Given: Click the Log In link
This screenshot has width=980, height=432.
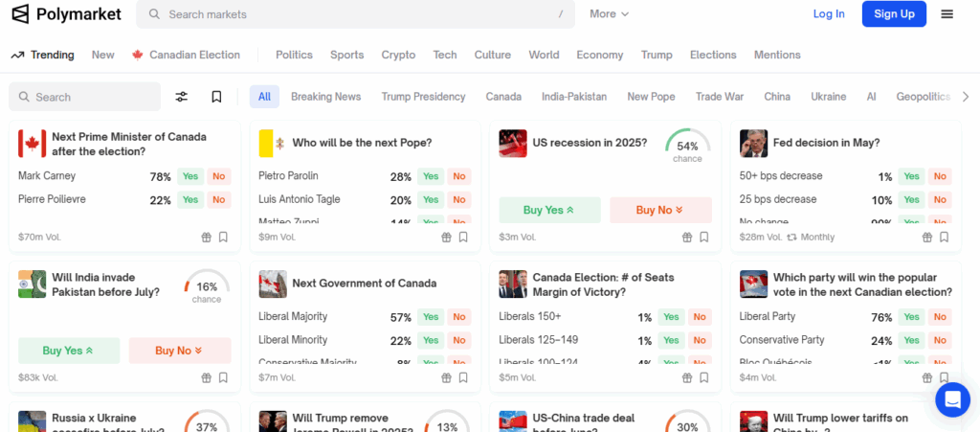Looking at the screenshot, I should pos(829,13).
